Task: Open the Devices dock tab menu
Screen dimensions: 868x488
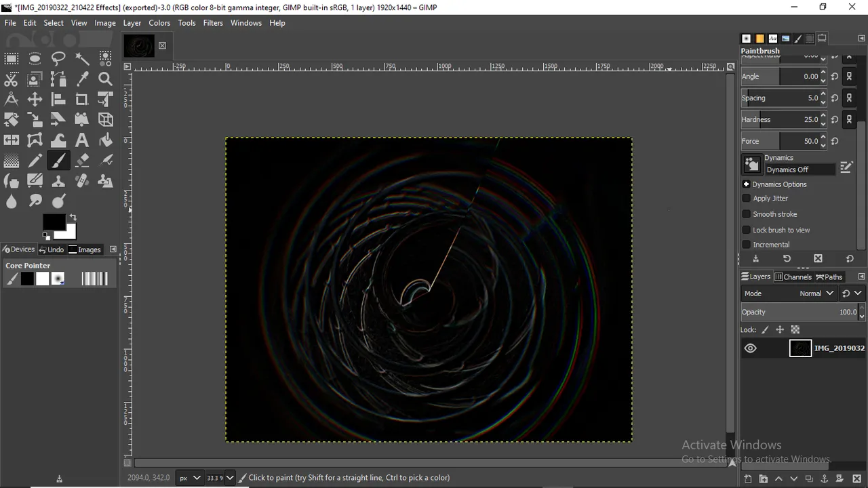Action: 113,249
